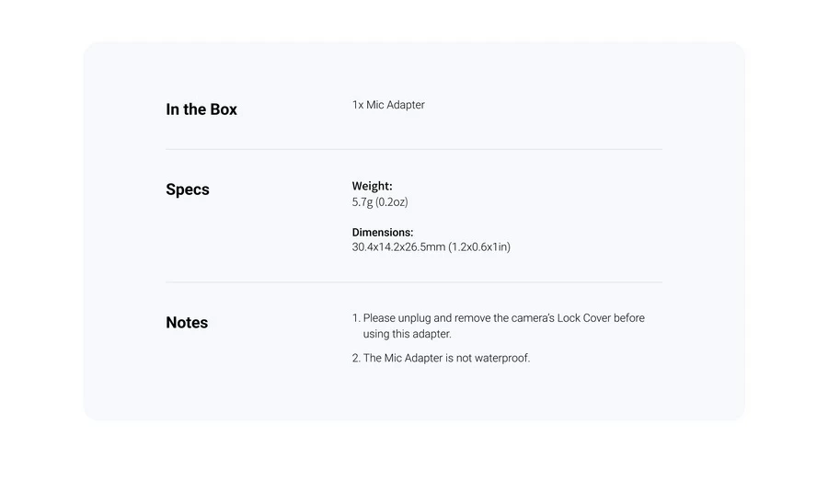
Task: Click the "(0.2oz)" ounce weight text
Action: [x=392, y=201]
